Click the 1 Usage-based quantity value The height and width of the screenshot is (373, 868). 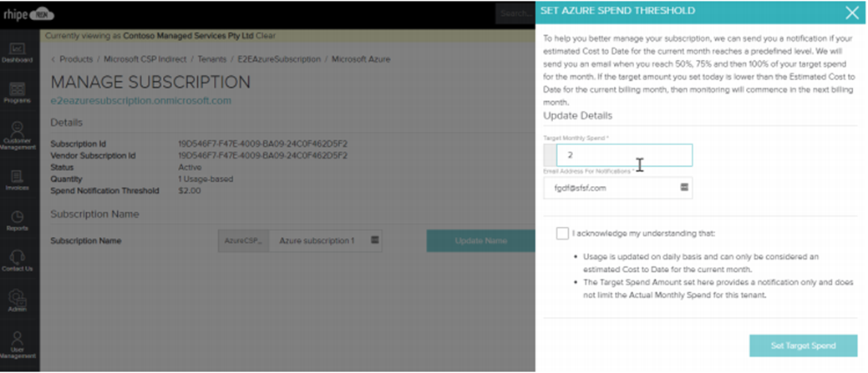pos(206,179)
